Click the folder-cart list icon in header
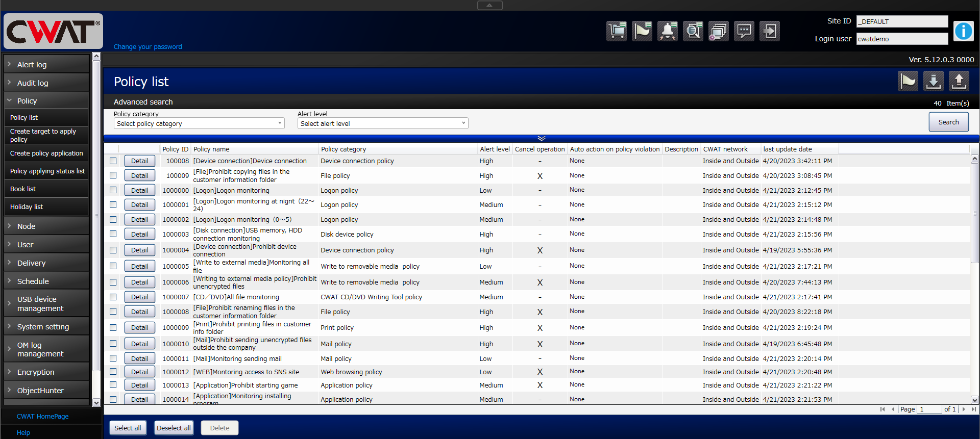 point(617,31)
